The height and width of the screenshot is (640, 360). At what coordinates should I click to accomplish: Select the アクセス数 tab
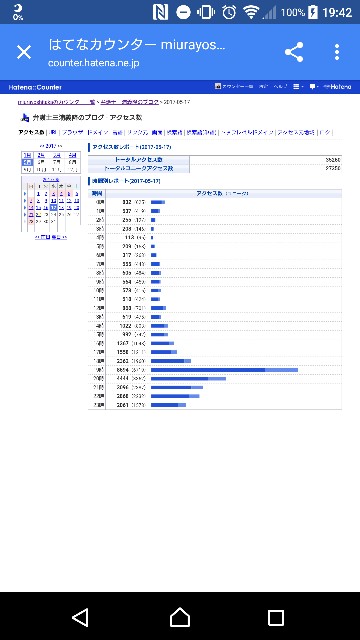coord(31,132)
